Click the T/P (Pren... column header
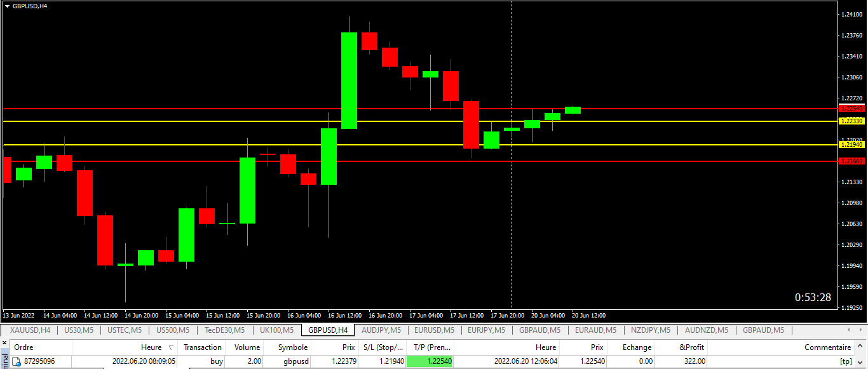Screen dimensions: 868x369 (430, 347)
